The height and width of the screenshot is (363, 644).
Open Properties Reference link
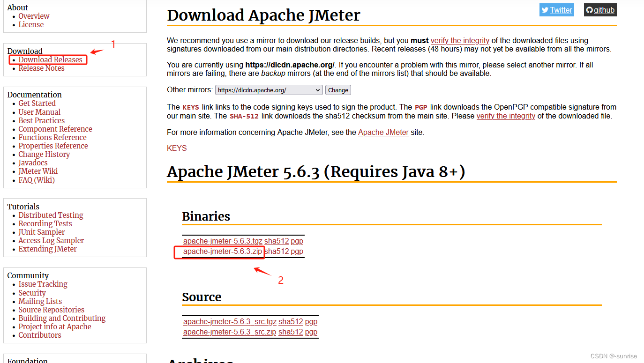[53, 146]
